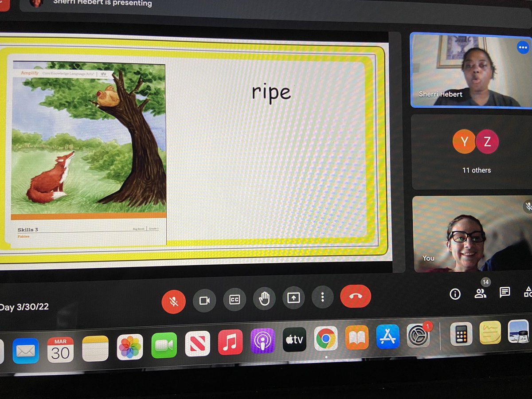Click the 'Skills 3' book title text
Screen dimensions: 532x399
coord(28,230)
